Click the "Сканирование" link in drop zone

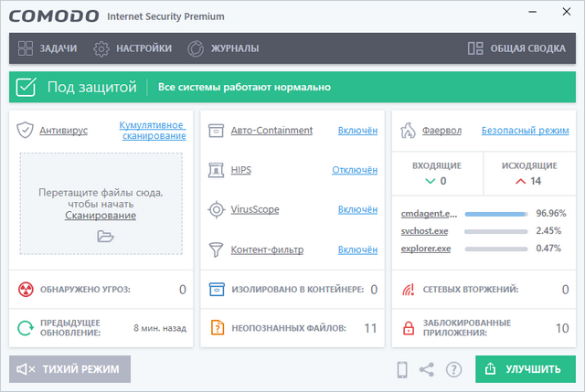tap(101, 216)
